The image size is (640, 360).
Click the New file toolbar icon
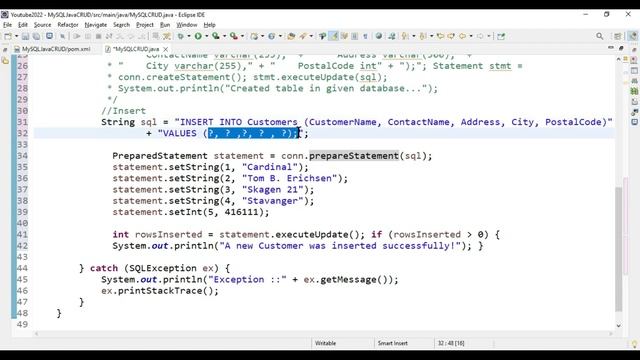[8, 36]
